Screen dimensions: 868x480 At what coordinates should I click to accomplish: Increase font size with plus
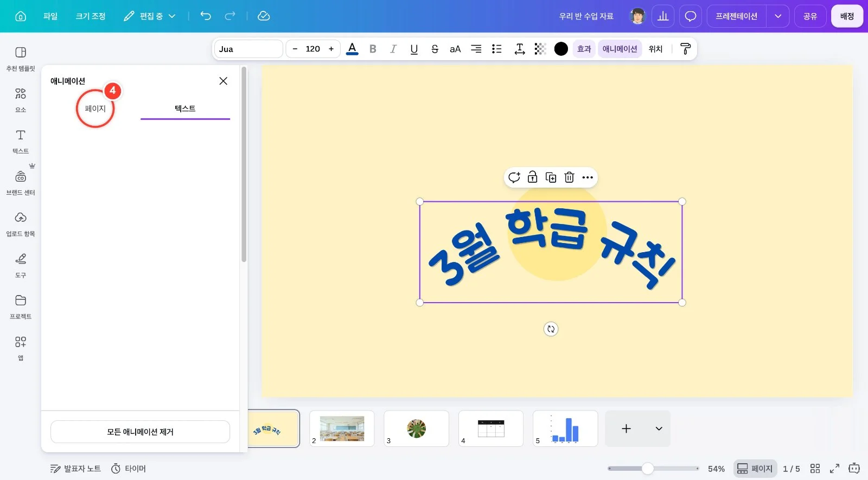331,49
